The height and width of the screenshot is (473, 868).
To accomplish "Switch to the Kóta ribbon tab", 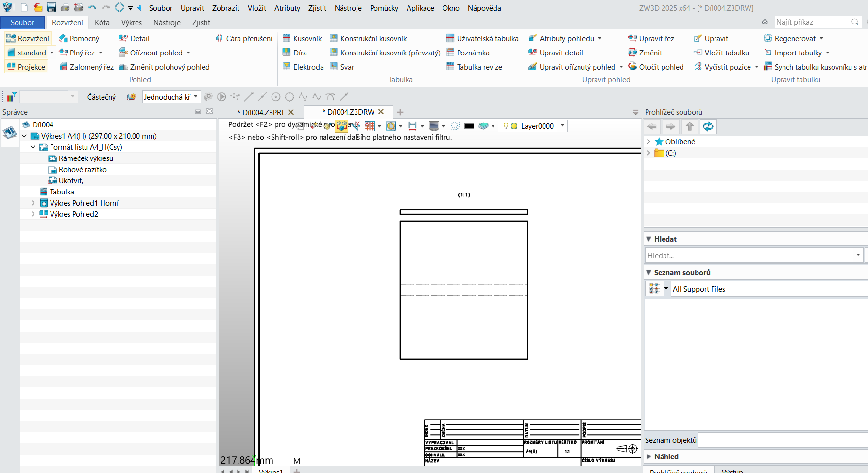I will point(102,22).
